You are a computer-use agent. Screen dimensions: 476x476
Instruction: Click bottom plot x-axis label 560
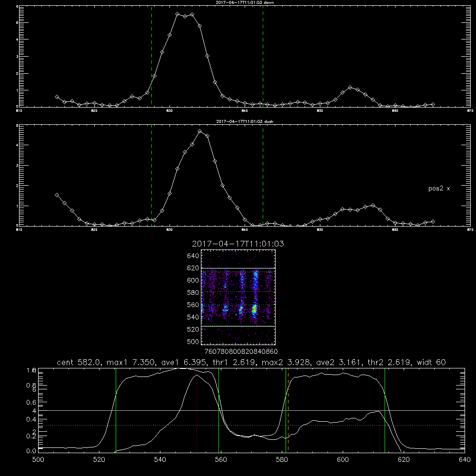(221, 460)
